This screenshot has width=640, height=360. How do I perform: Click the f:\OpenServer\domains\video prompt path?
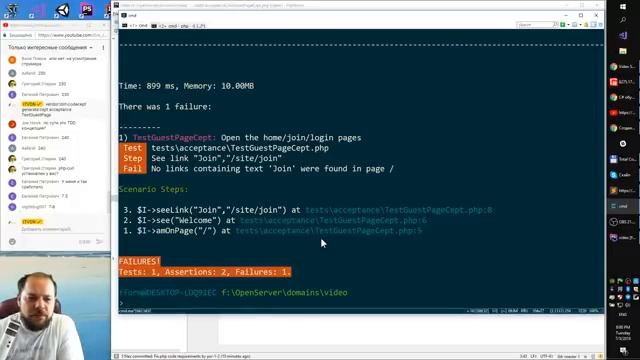[284, 293]
